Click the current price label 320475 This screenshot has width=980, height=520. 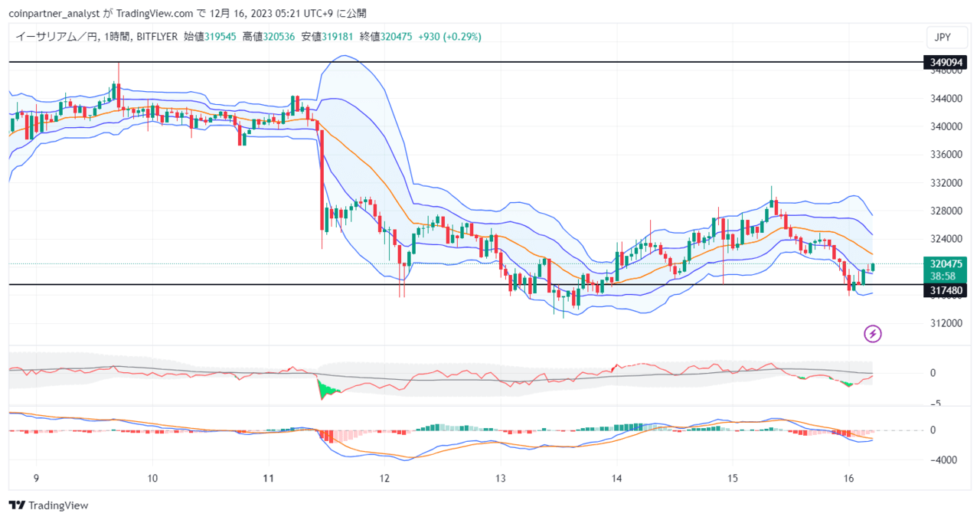tap(945, 263)
